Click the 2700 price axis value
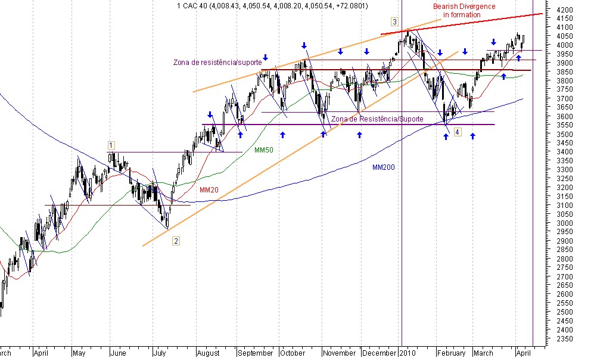This screenshot has height=364, width=591. (x=564, y=276)
